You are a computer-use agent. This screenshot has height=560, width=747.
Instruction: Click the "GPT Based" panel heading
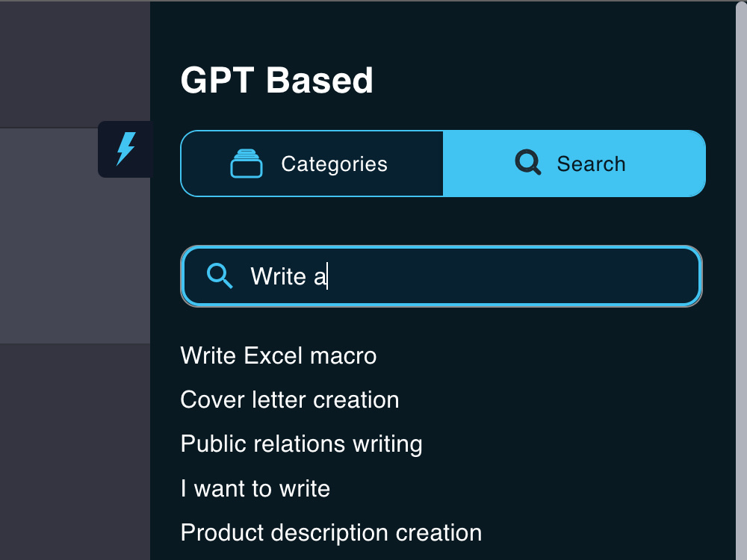tap(277, 80)
